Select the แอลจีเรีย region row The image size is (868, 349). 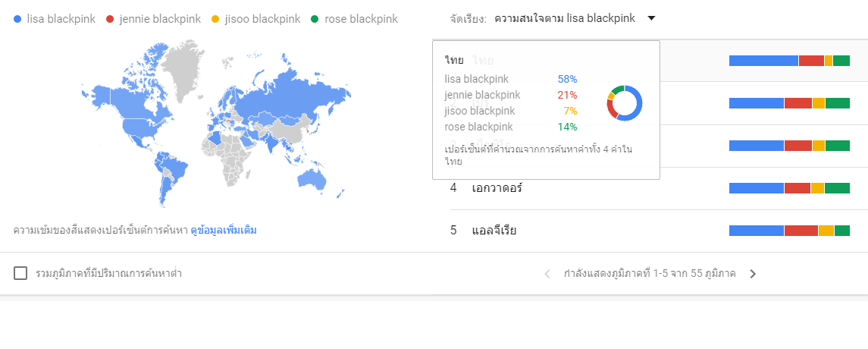(494, 231)
